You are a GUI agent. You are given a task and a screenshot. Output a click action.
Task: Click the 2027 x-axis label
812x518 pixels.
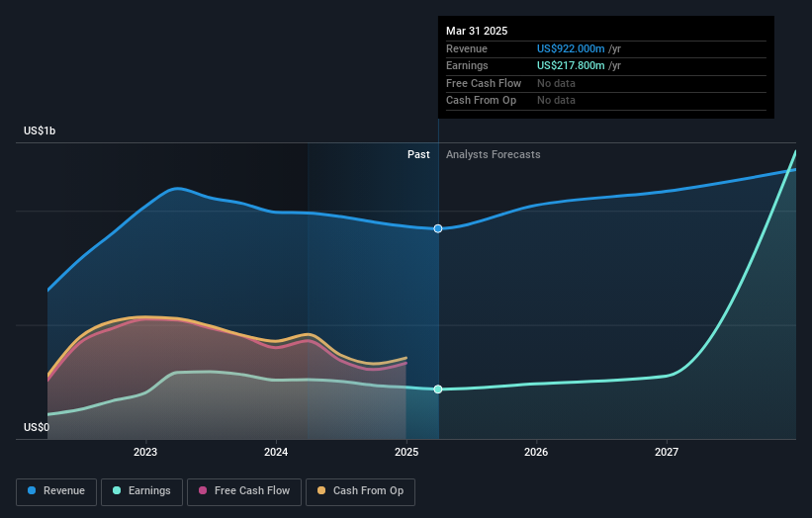click(667, 453)
